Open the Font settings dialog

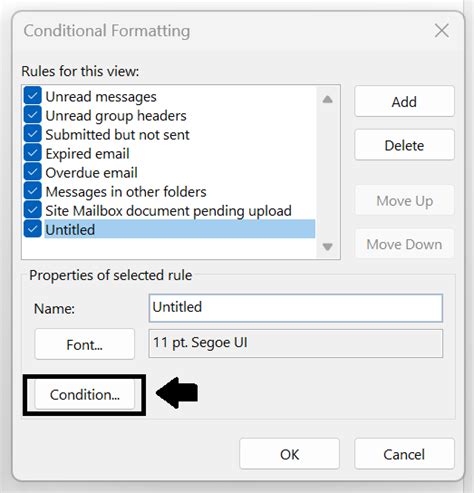(85, 344)
